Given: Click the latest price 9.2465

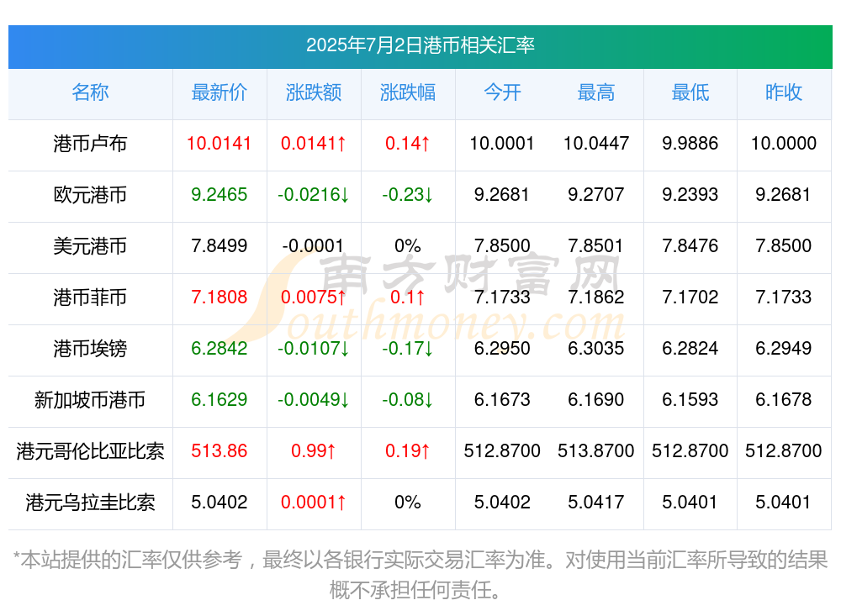Looking at the screenshot, I should 220,195.
